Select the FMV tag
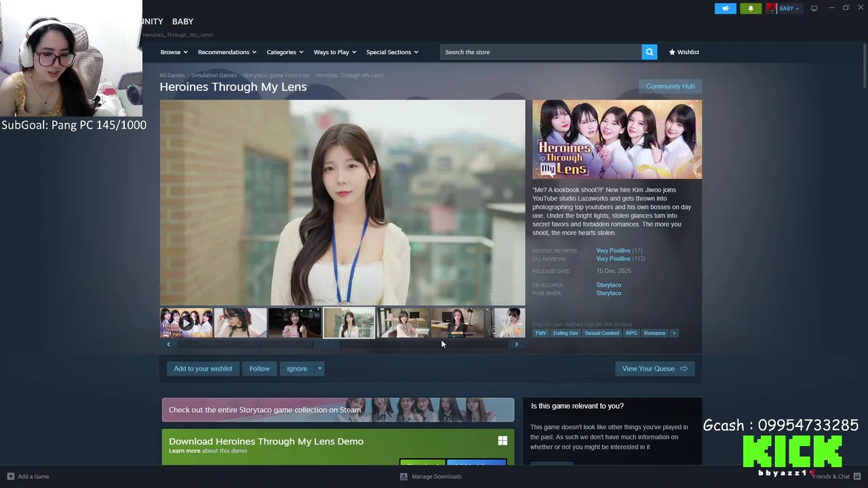 pos(540,333)
